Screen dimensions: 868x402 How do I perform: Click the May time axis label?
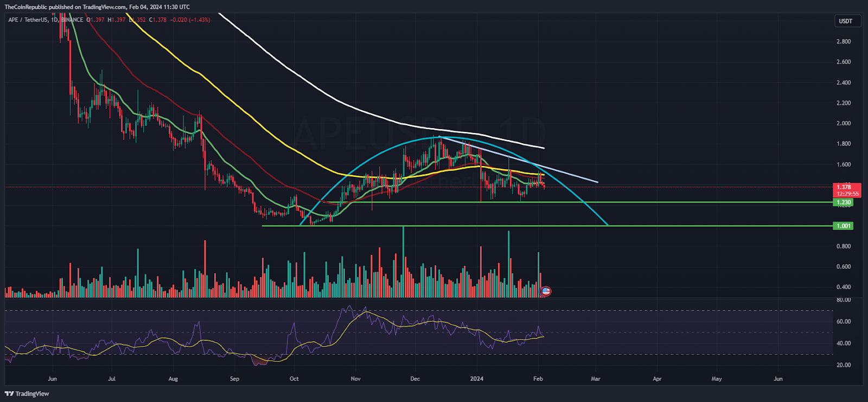coord(717,379)
